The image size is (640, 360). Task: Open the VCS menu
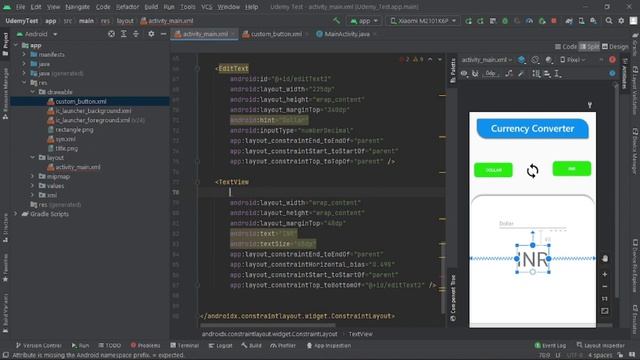tap(207, 7)
